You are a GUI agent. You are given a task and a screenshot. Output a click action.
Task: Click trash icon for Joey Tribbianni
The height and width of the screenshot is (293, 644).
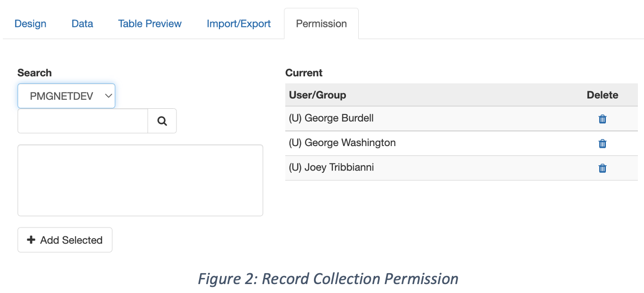pos(602,168)
